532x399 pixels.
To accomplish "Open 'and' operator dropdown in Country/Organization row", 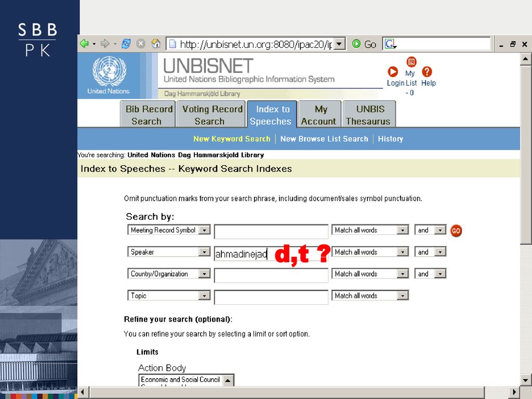I will pos(440,274).
